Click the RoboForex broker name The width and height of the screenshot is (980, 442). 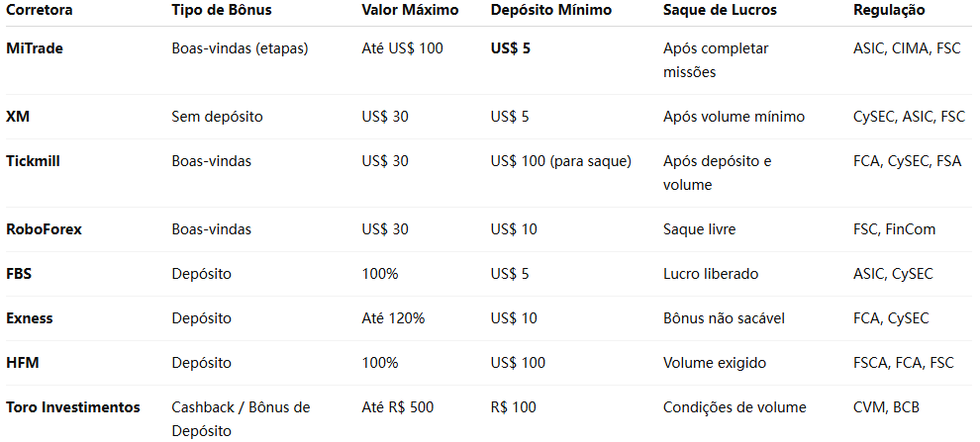[x=44, y=229]
